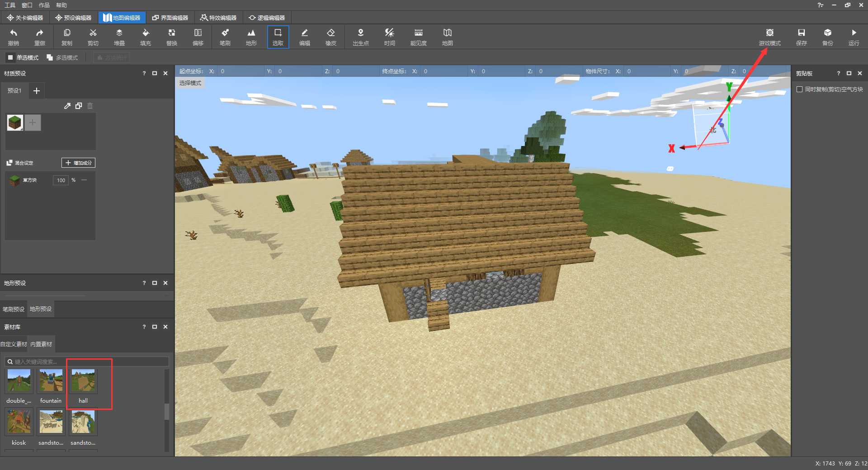The image size is (868, 470).
Task: Click the asset library scrollbar
Action: [166, 411]
